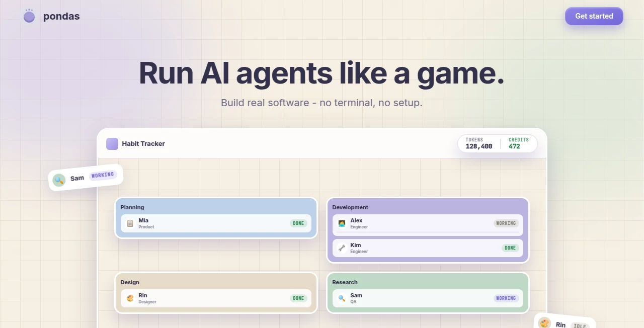
Task: Click the WORKING status on Alex
Action: [506, 223]
